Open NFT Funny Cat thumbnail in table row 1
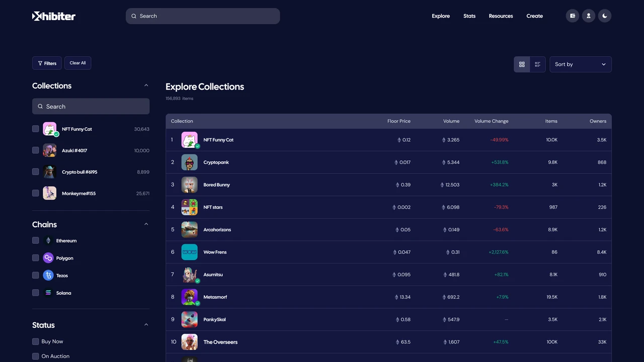The image size is (644, 362). 190,140
